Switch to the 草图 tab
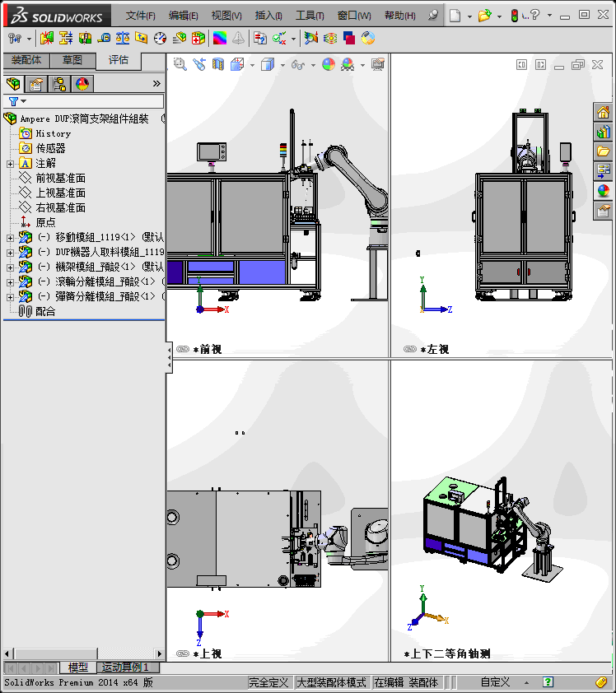616x693 pixels. tap(72, 60)
